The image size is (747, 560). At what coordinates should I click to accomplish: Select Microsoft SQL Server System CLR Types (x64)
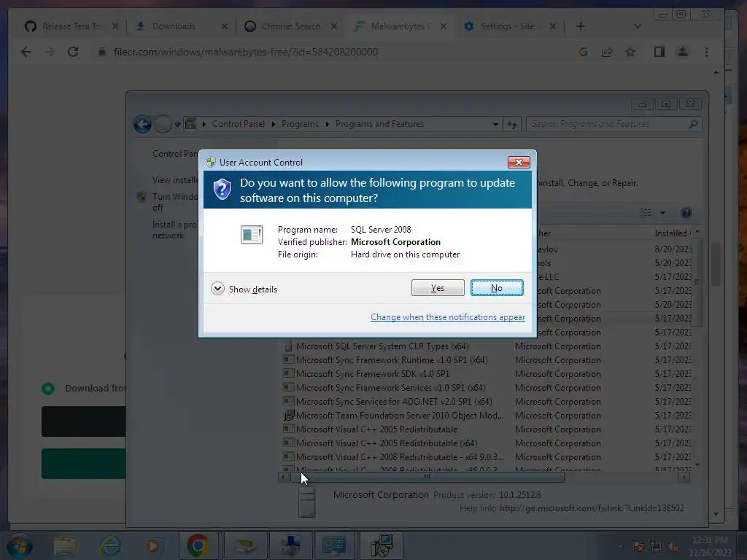(x=487, y=346)
